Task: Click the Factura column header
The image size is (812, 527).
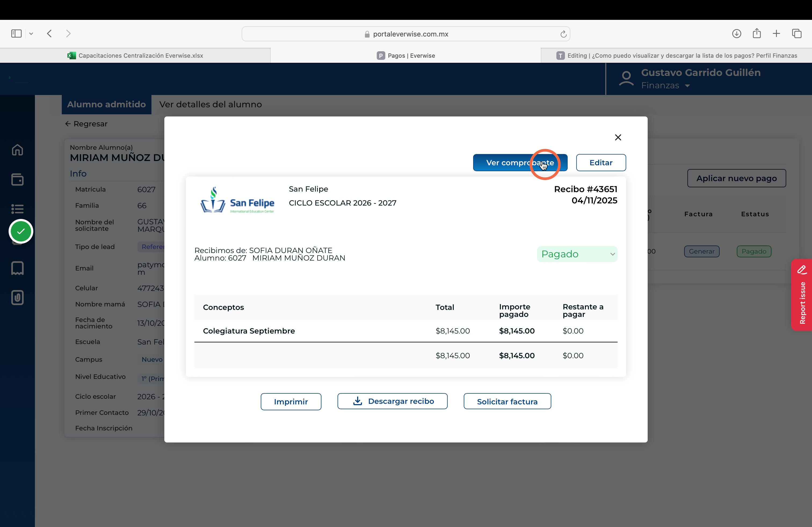Action: (698, 214)
